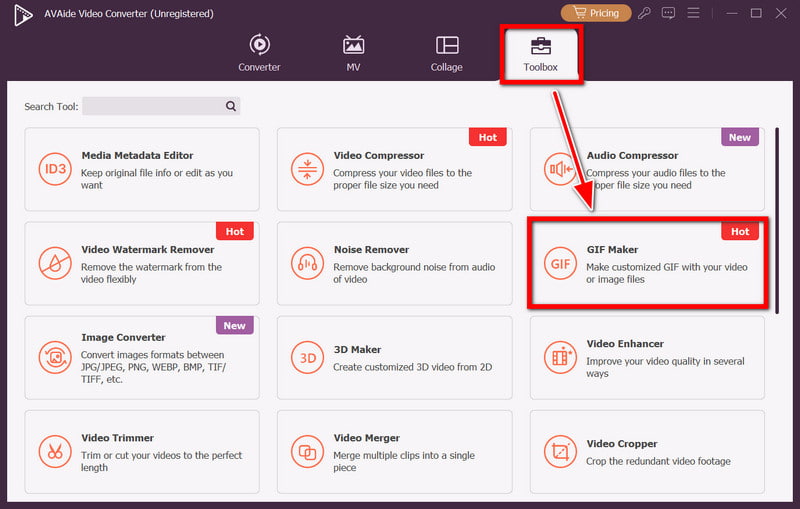Image resolution: width=800 pixels, height=509 pixels.
Task: Switch to the MV tab
Action: (x=353, y=53)
